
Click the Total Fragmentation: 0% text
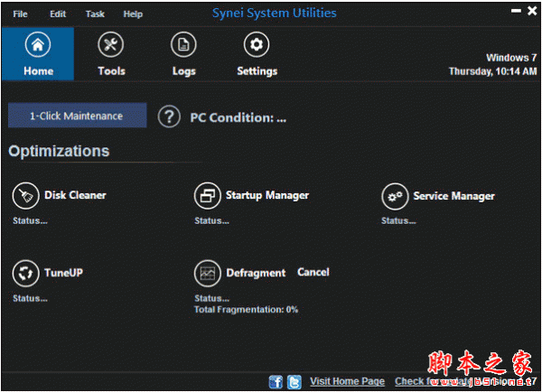pyautogui.click(x=246, y=310)
